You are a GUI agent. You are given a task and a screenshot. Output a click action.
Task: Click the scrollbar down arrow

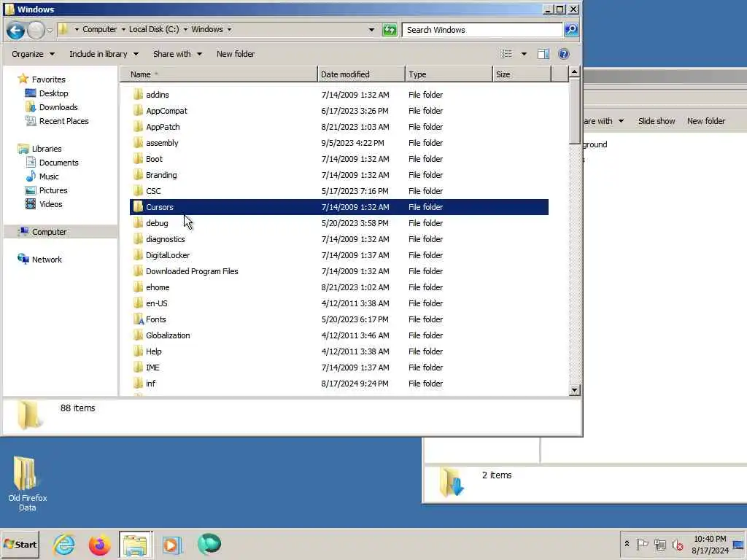pyautogui.click(x=575, y=390)
